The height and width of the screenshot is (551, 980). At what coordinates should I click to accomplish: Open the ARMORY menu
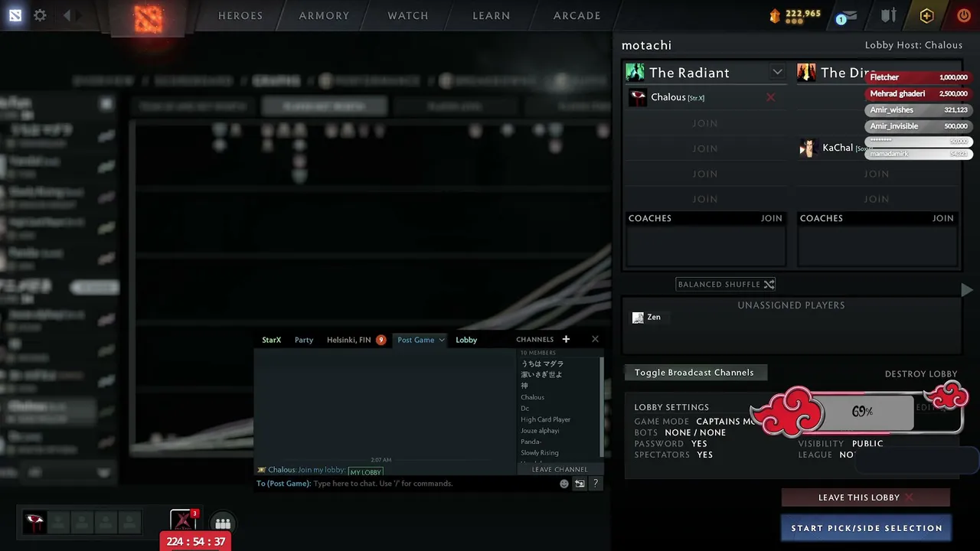(324, 15)
